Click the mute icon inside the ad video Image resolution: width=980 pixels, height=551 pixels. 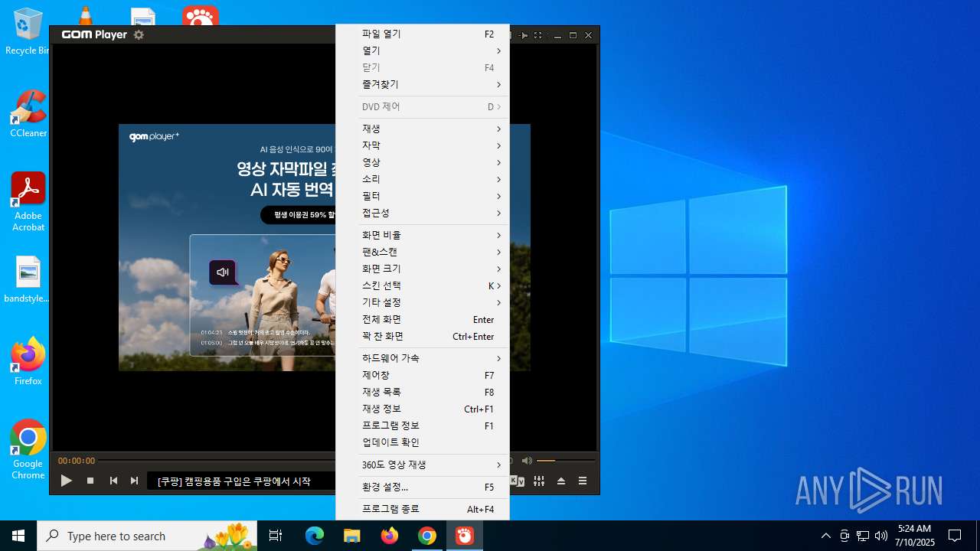[x=223, y=272]
